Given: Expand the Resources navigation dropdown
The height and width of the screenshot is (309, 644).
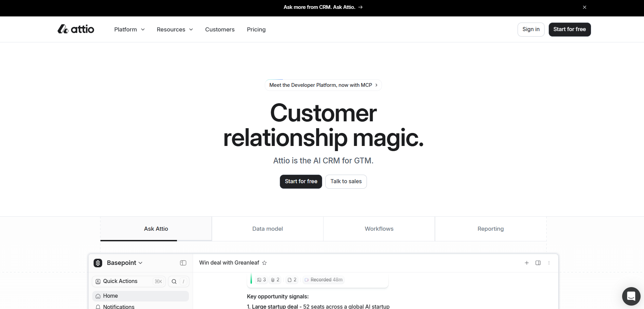Looking at the screenshot, I should 175,29.
